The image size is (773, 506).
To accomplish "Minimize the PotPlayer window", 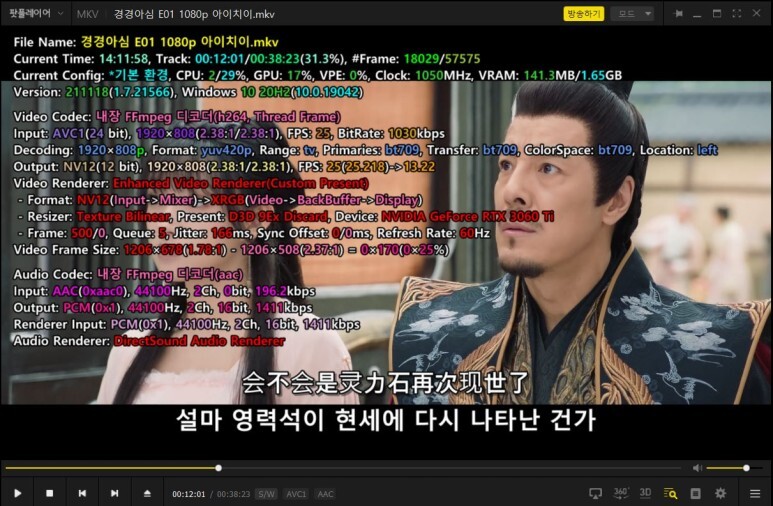I will click(697, 14).
